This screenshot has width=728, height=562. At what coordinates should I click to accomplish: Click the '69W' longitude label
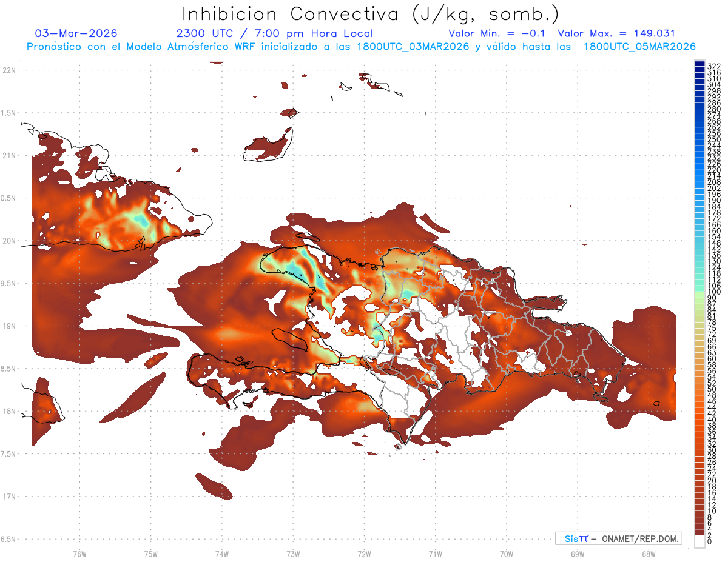577,554
